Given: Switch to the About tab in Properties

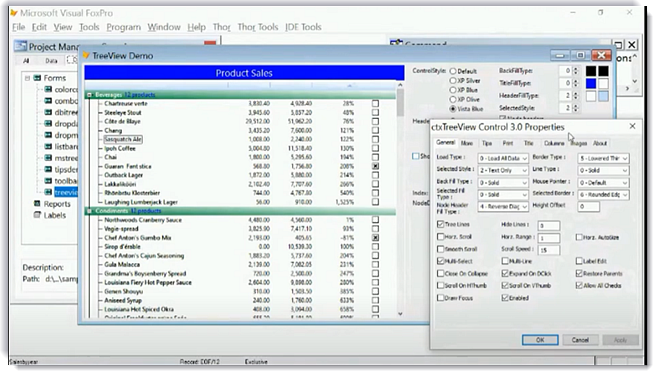Looking at the screenshot, I should coord(600,143).
